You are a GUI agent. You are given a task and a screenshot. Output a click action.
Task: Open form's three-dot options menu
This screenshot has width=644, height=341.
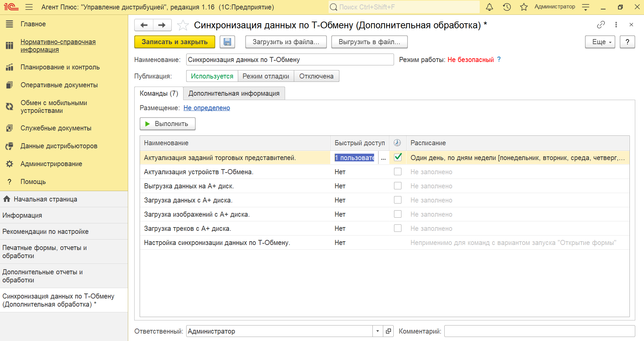pos(616,25)
